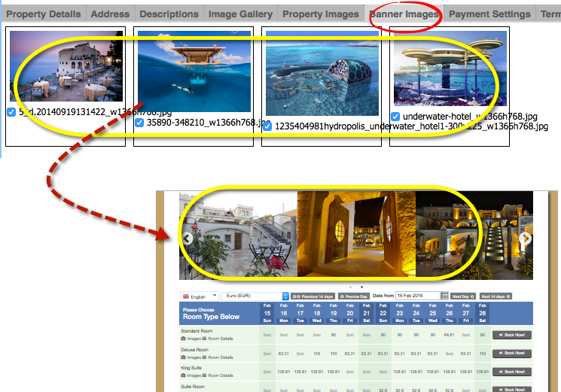Click the Date from input field

click(x=417, y=296)
